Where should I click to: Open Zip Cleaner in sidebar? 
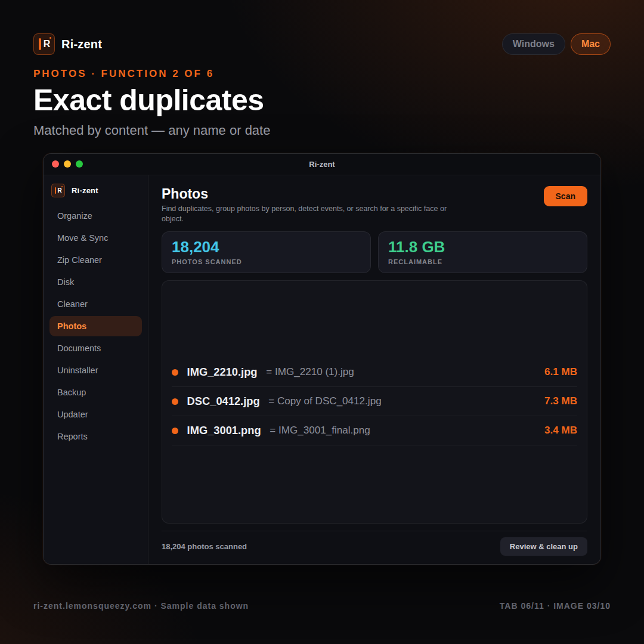[x=95, y=260]
